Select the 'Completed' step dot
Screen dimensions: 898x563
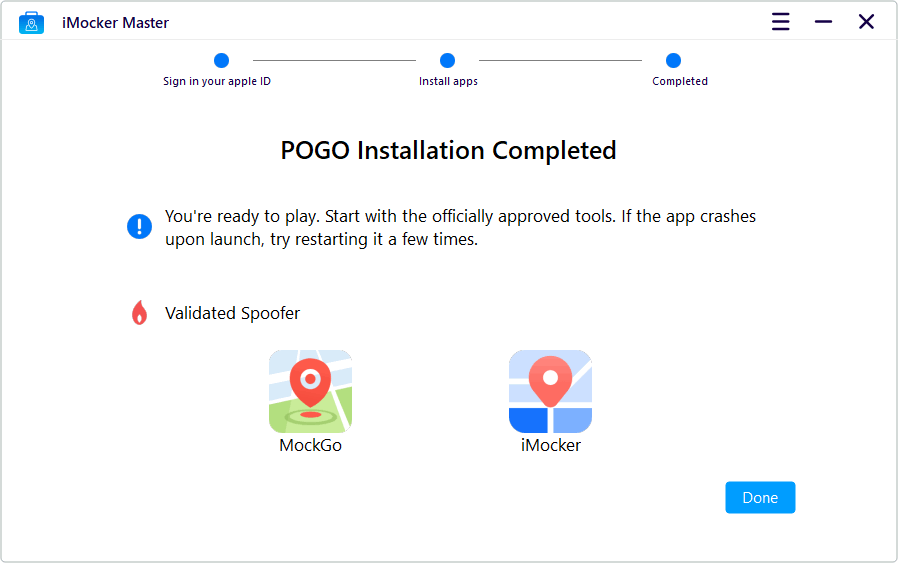click(x=674, y=60)
